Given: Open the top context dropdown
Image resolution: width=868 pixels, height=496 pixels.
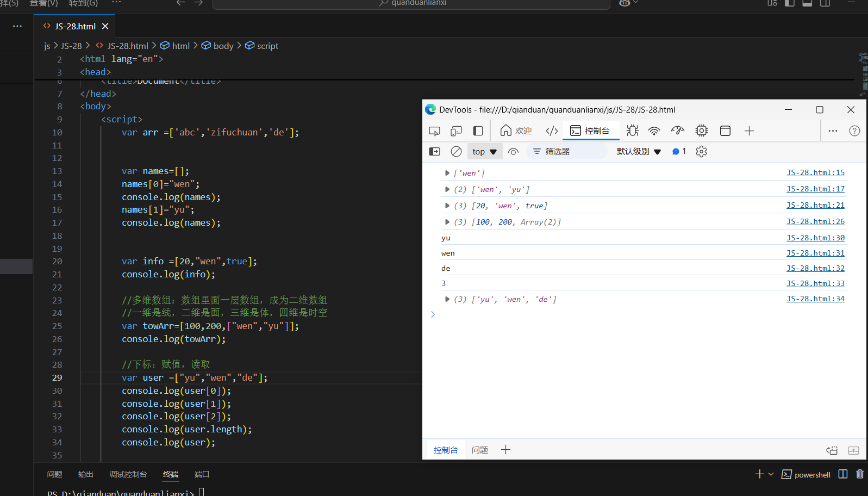Looking at the screenshot, I should (484, 152).
